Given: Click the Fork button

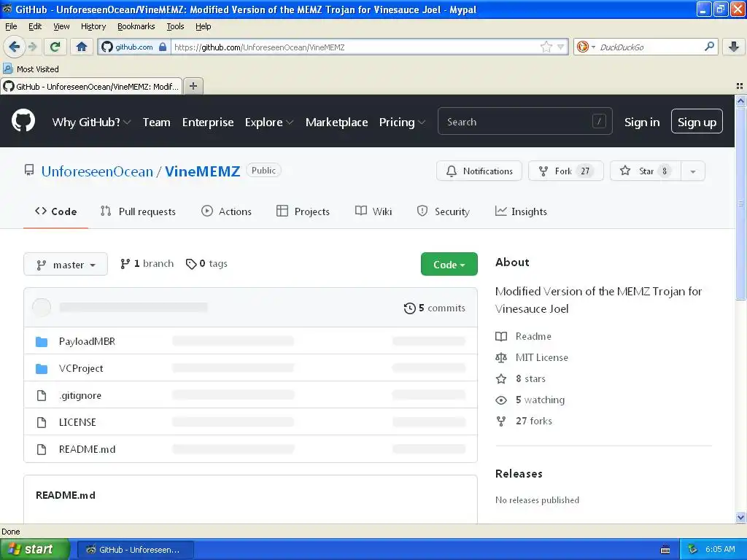Looking at the screenshot, I should (x=566, y=171).
